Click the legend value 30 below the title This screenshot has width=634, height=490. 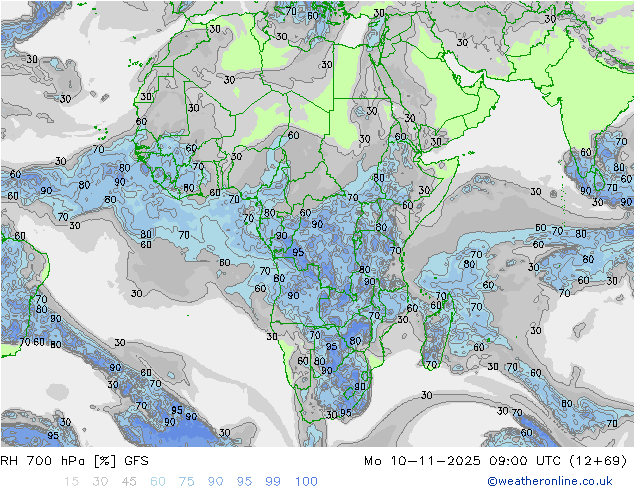click(100, 482)
